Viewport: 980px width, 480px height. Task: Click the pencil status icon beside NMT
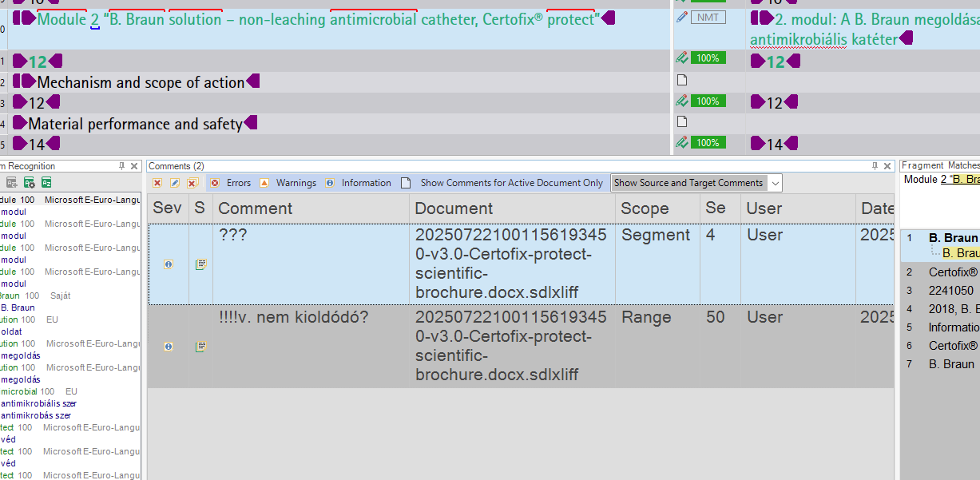[681, 17]
